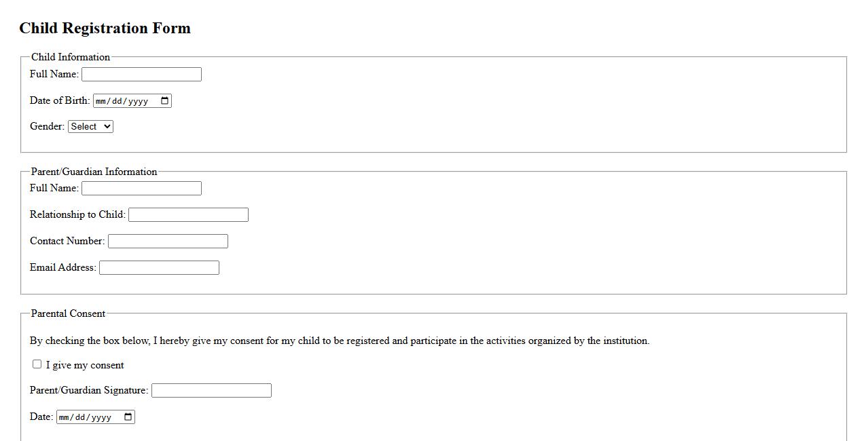Click the Relationship to Child input box
Viewport: 868px width, 441px height.
point(188,215)
